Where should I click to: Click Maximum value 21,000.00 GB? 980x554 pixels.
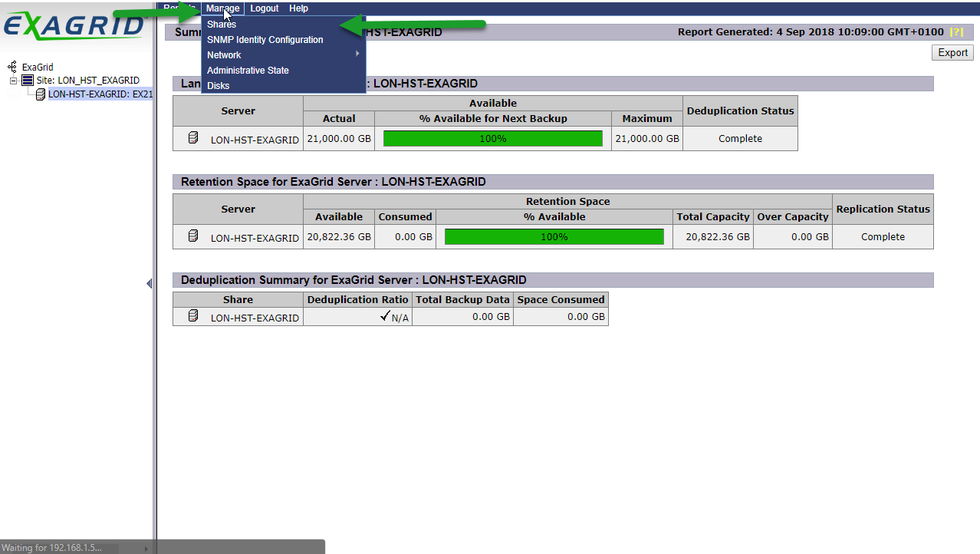[647, 139]
